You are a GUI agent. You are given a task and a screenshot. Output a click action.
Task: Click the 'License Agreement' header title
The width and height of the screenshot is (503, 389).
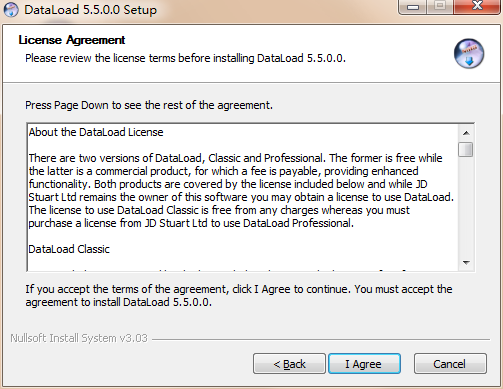72,40
